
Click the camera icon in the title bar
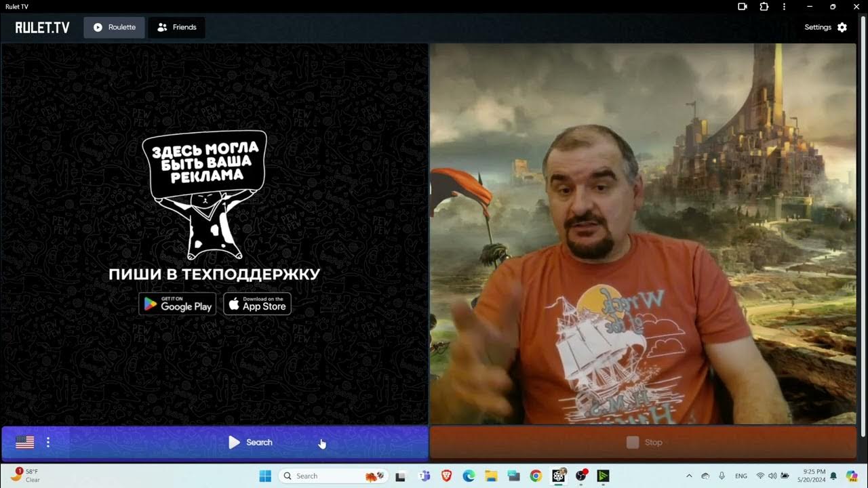pyautogui.click(x=743, y=7)
